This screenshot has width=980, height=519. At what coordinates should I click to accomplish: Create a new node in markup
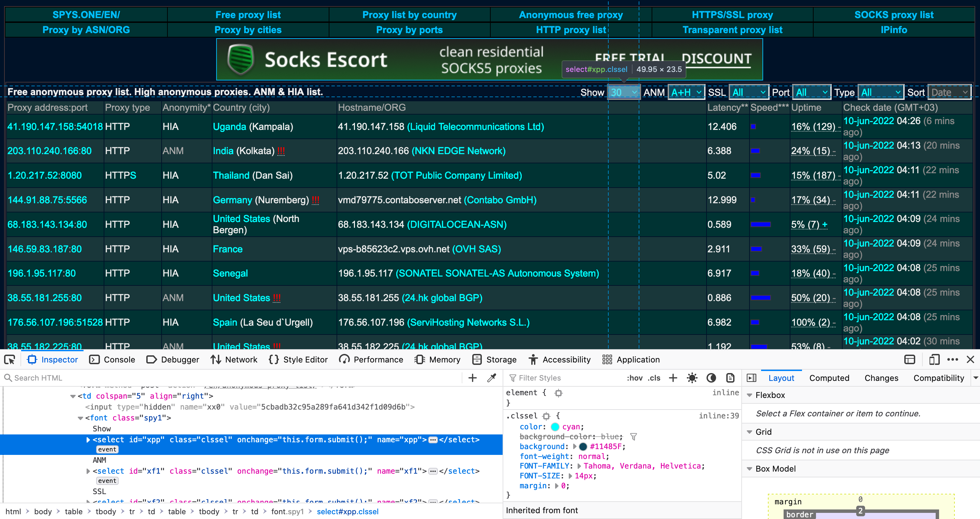[473, 378]
